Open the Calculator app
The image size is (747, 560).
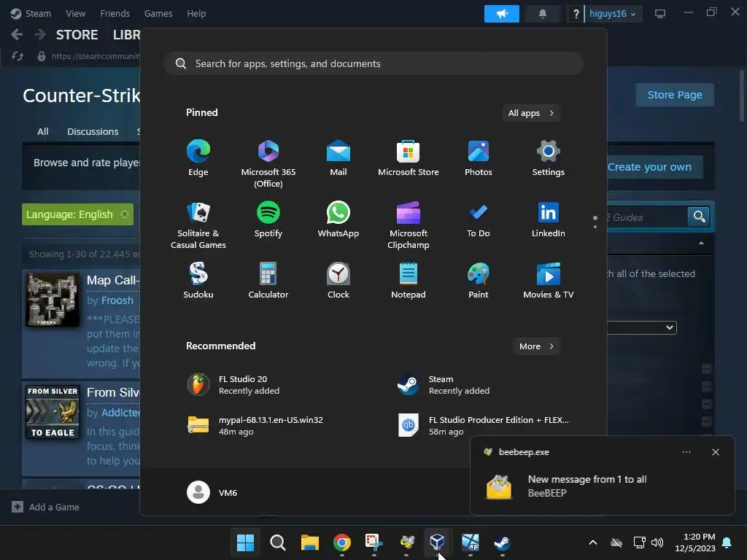[268, 281]
